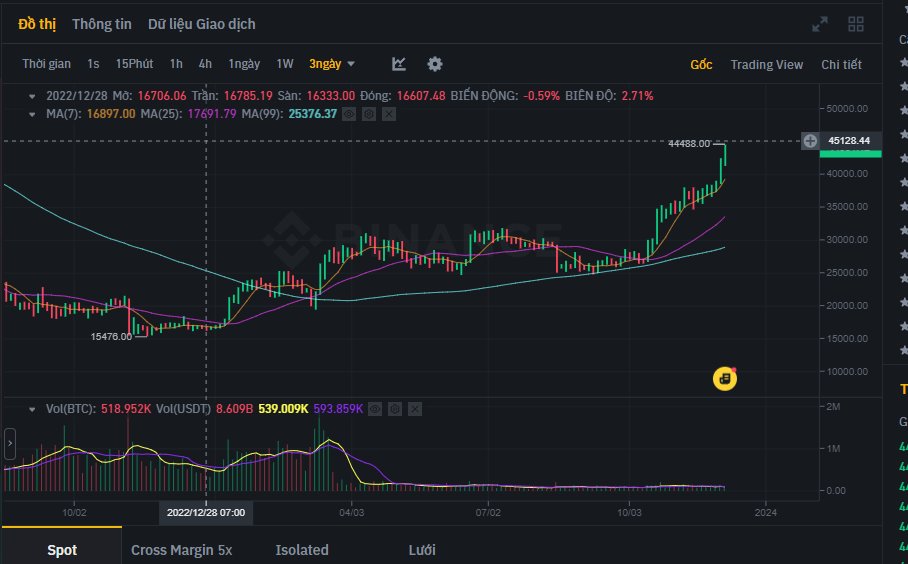The height and width of the screenshot is (564, 908).
Task: Select the 1s interval
Action: 93,64
